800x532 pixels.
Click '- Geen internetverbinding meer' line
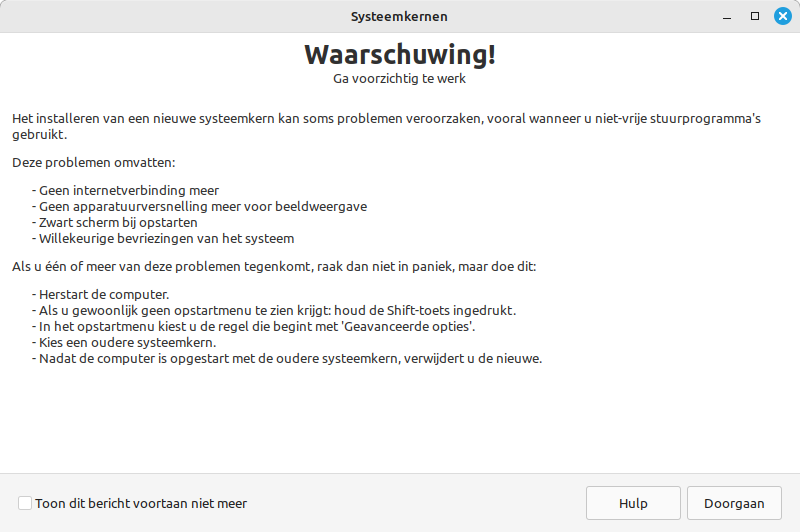[126, 190]
